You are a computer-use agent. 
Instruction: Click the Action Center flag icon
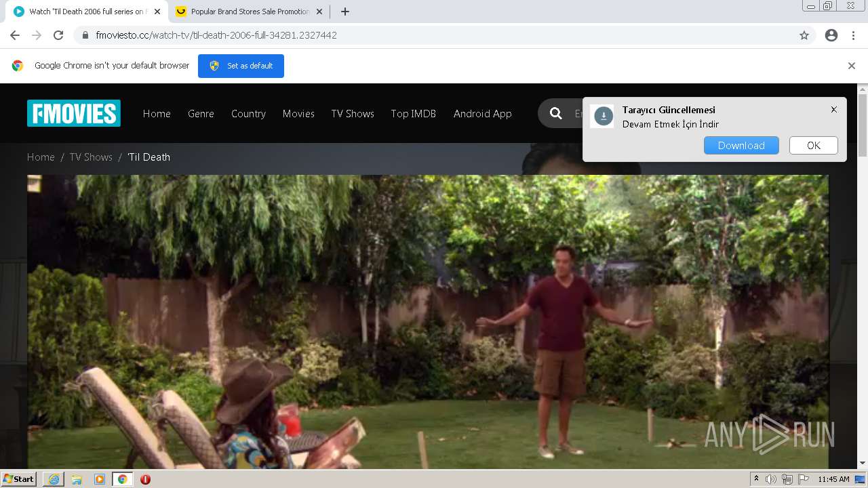(804, 479)
